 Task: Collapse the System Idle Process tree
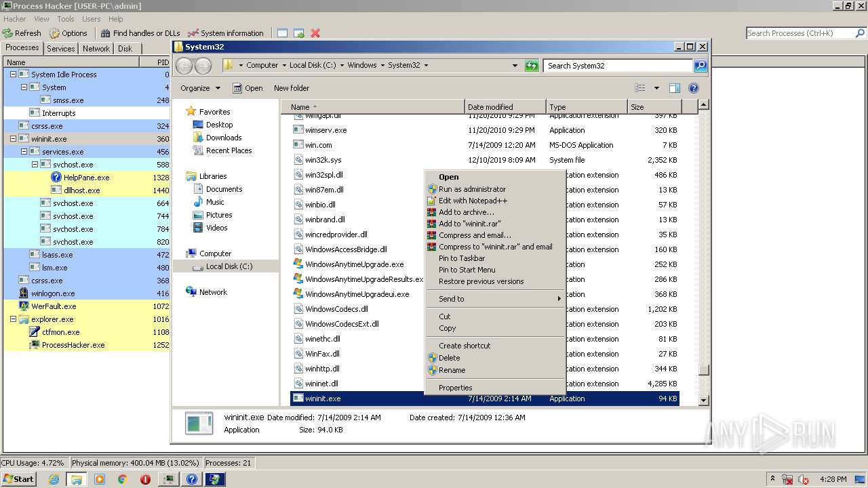coord(13,75)
